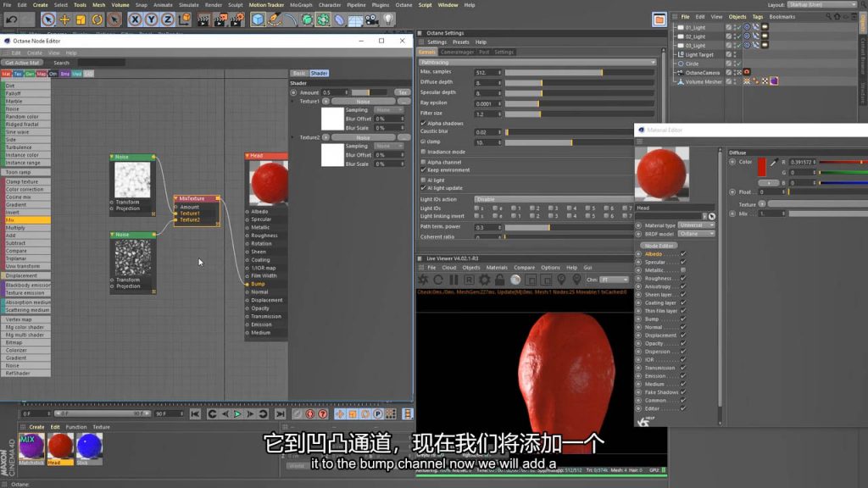Click the Node Editor button

pos(659,246)
